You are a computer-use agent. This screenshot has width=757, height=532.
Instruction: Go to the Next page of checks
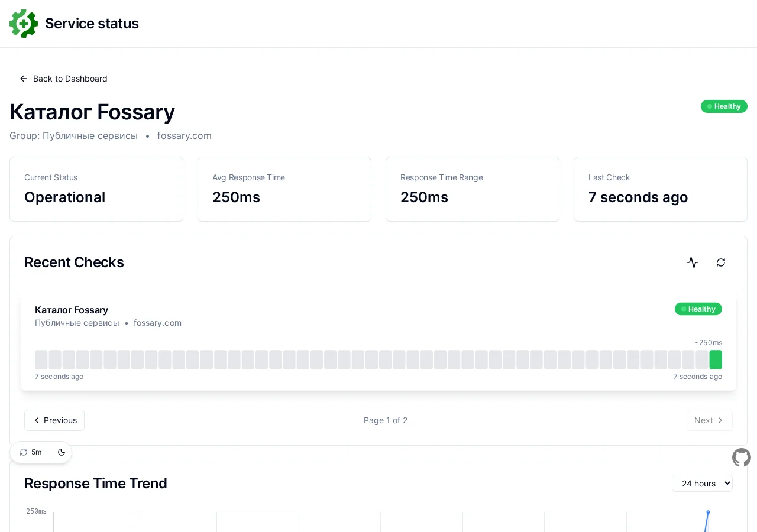click(710, 420)
